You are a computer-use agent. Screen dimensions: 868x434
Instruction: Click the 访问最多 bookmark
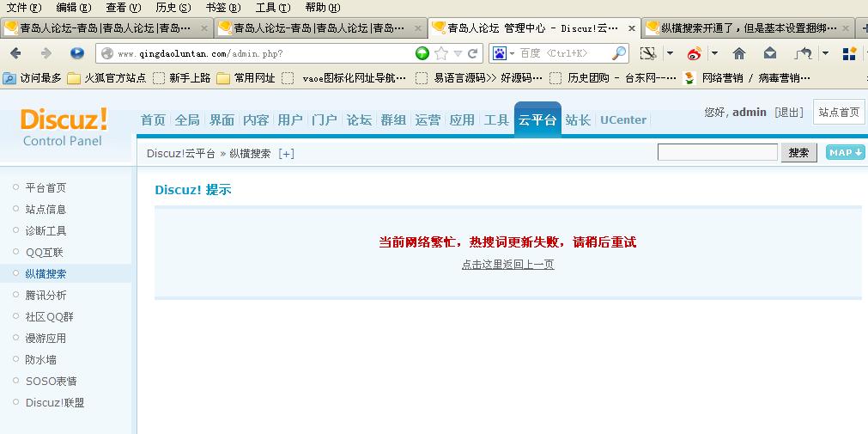(x=32, y=78)
